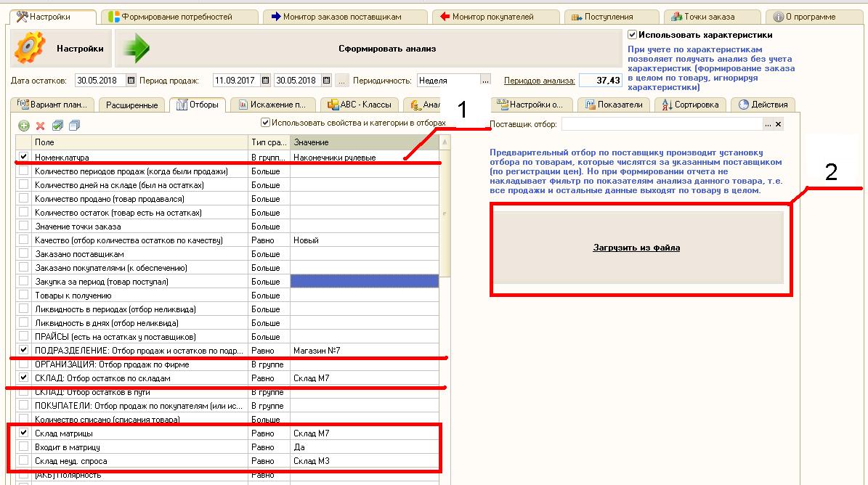Image resolution: width=868 pixels, height=485 pixels.
Task: Click the check all filters icon
Action: pyautogui.click(x=58, y=126)
